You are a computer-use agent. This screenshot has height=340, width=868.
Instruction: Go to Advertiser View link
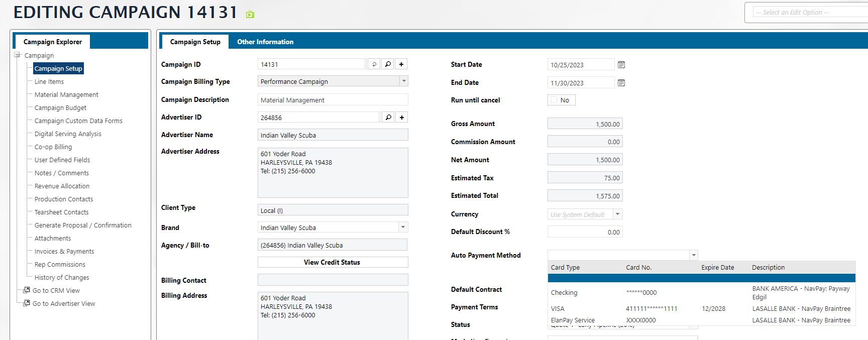64,303
